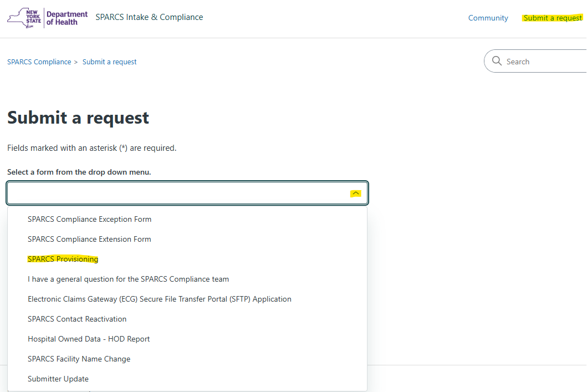Viewport: 587px width, 392px height.
Task: Click the magnifying glass search icon
Action: click(497, 61)
